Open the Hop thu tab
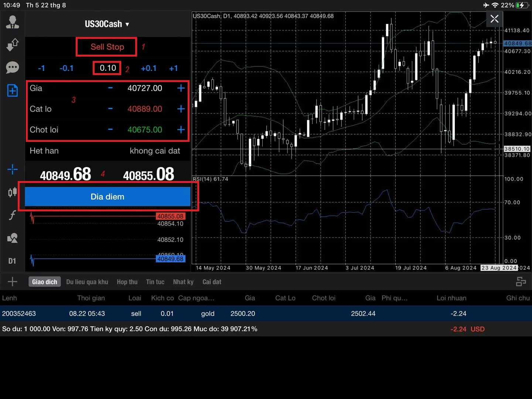The width and height of the screenshot is (532, 399). pyautogui.click(x=127, y=282)
